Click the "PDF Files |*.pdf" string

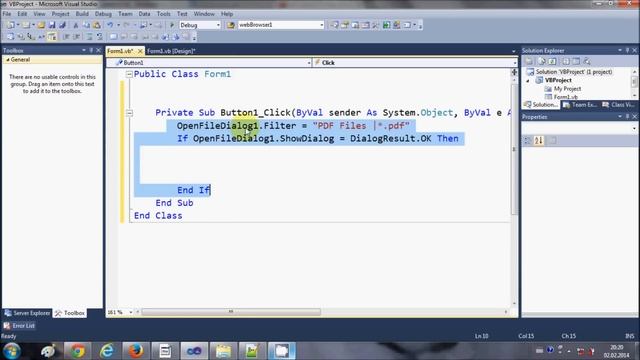pos(361,126)
